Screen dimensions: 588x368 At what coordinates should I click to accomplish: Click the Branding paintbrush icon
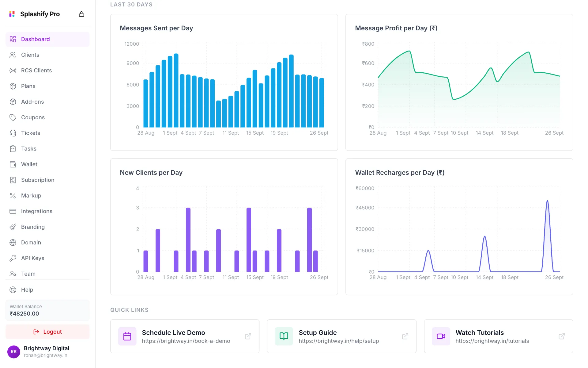click(x=13, y=227)
